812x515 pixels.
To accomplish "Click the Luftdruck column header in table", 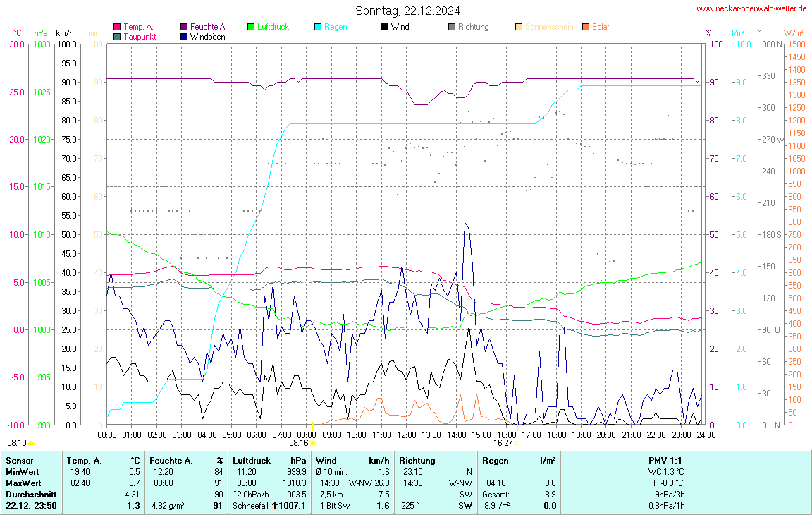I will point(251,461).
